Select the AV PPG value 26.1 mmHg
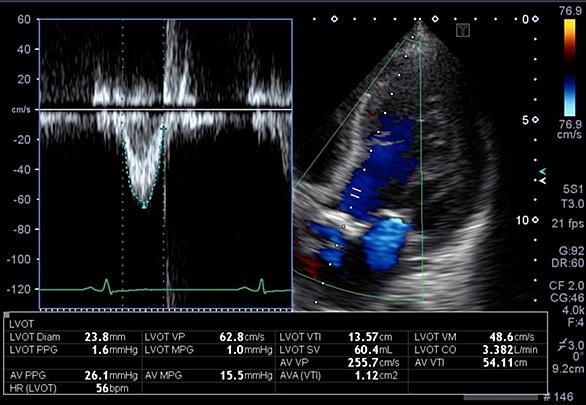This screenshot has width=586, height=405. 111,375
